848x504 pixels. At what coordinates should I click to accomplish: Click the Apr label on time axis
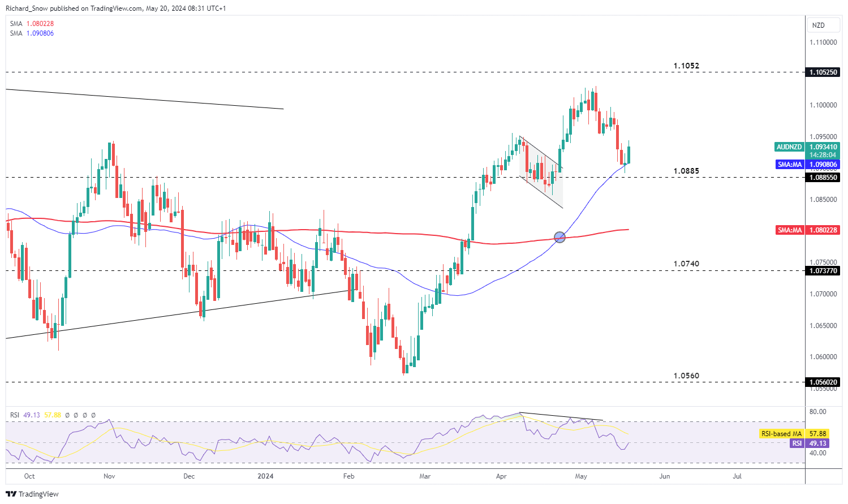click(501, 476)
